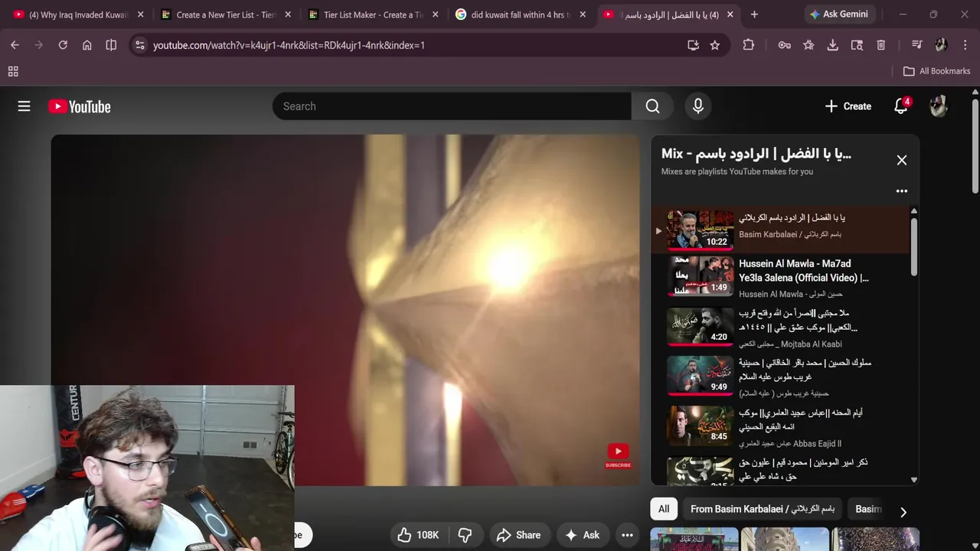Open browser three-dot menu

[x=965, y=45]
